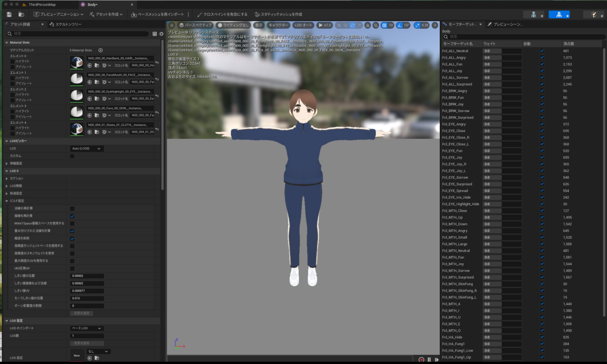Select the rotate transform tool

(353, 25)
